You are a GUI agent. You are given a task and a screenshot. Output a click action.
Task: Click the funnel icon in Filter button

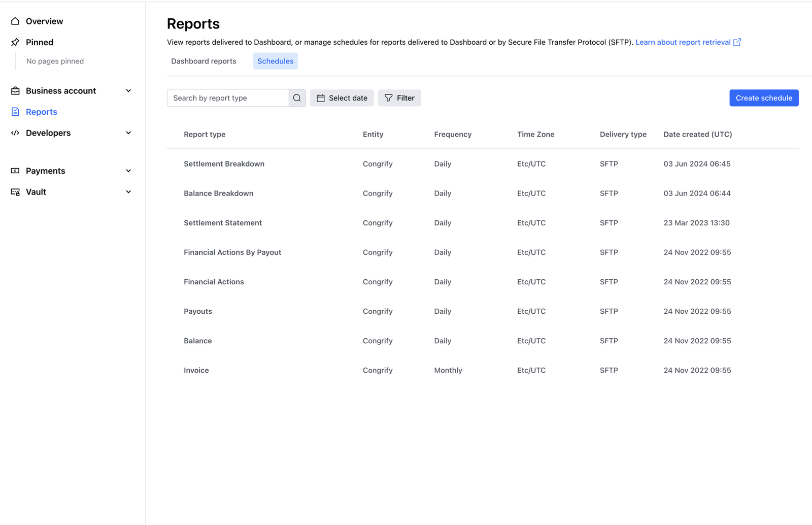389,98
